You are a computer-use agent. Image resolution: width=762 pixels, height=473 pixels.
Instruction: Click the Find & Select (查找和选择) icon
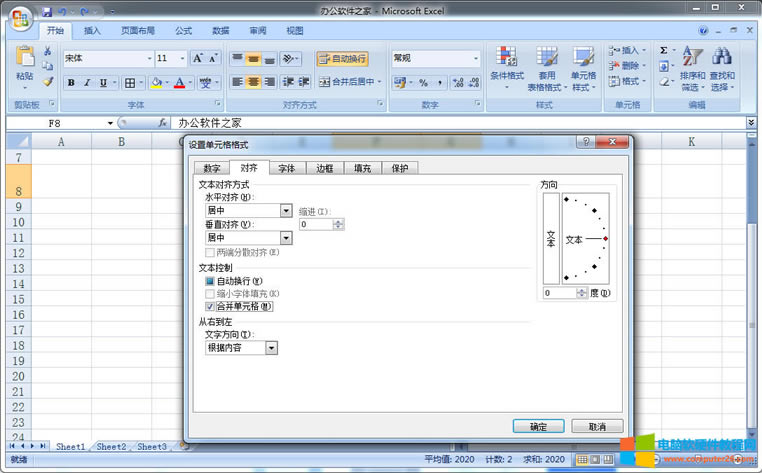[722, 66]
